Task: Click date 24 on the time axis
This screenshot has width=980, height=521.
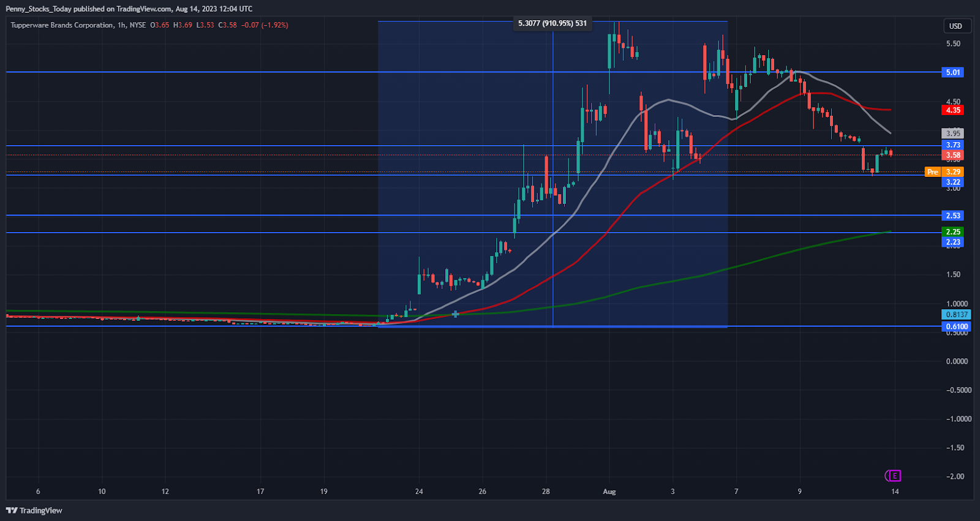Action: tap(419, 492)
